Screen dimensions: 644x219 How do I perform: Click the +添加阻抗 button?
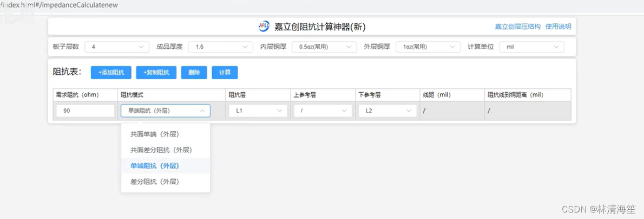111,73
